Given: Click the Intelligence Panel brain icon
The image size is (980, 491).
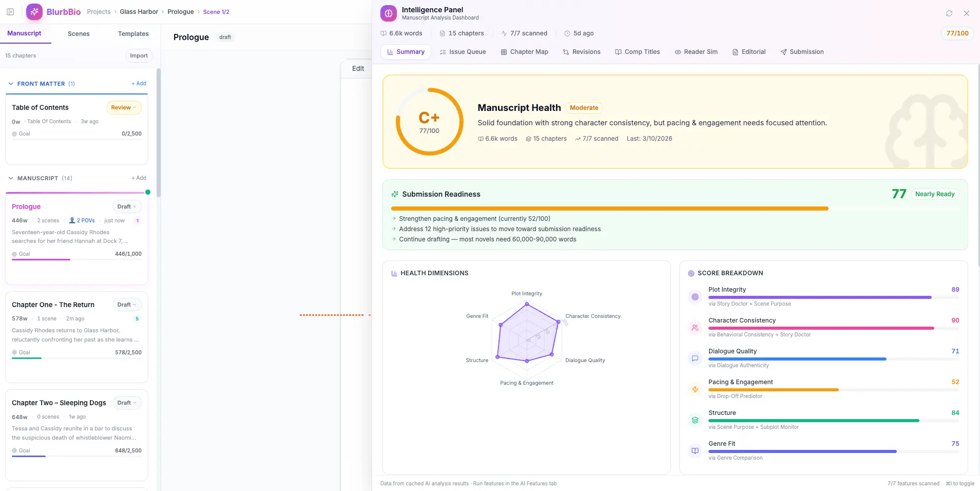Looking at the screenshot, I should [389, 13].
